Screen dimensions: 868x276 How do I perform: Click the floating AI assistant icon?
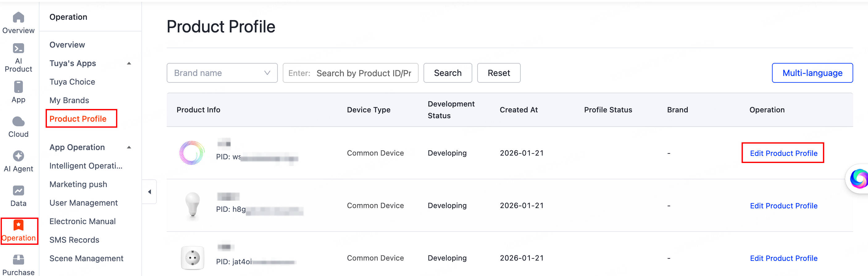[858, 179]
